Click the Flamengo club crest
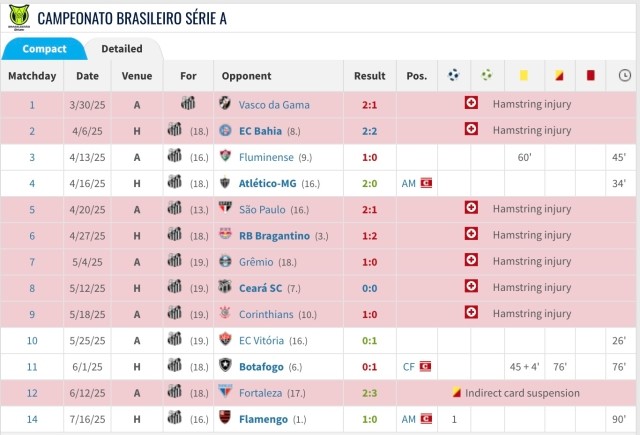Viewport: 640px width, 435px height. click(x=225, y=417)
